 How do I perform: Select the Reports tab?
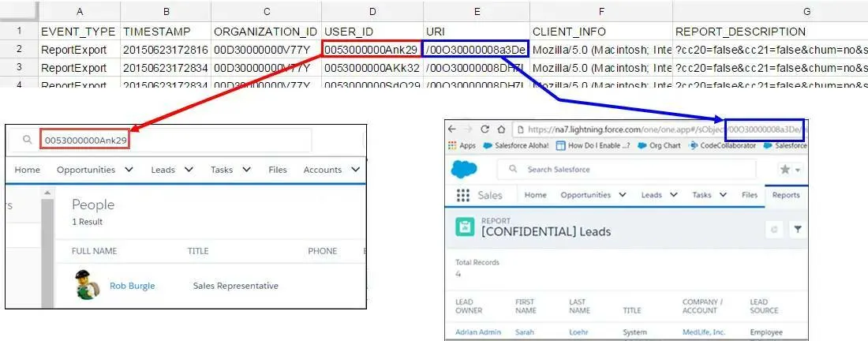pyautogui.click(x=786, y=195)
